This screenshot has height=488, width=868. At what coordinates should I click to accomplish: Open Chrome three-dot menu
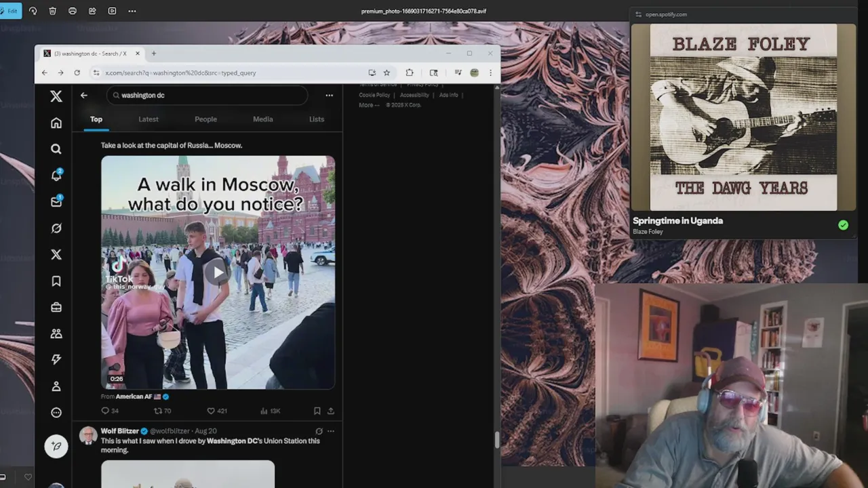(x=490, y=73)
